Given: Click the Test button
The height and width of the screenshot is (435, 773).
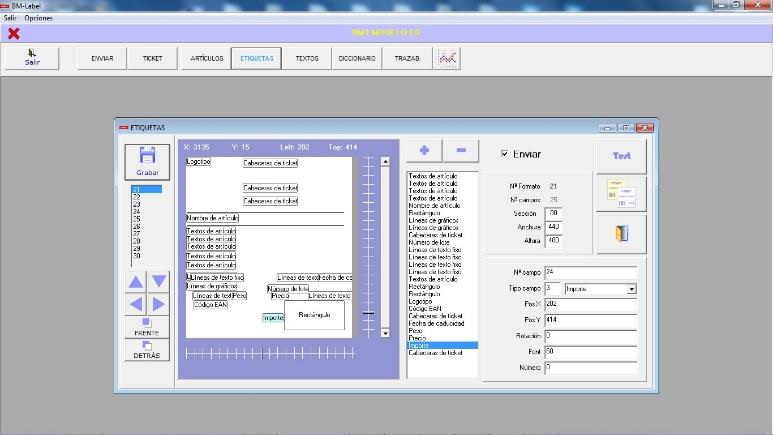Looking at the screenshot, I should click(621, 156).
